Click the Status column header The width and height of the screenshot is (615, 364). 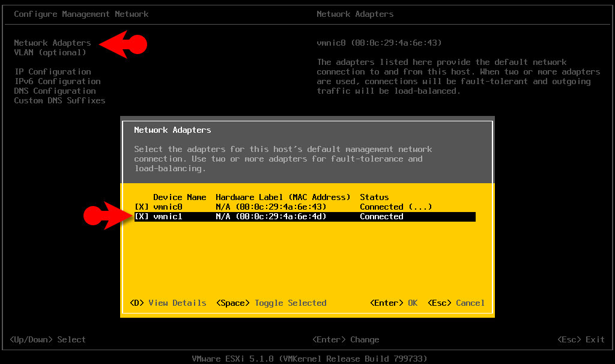click(x=374, y=197)
